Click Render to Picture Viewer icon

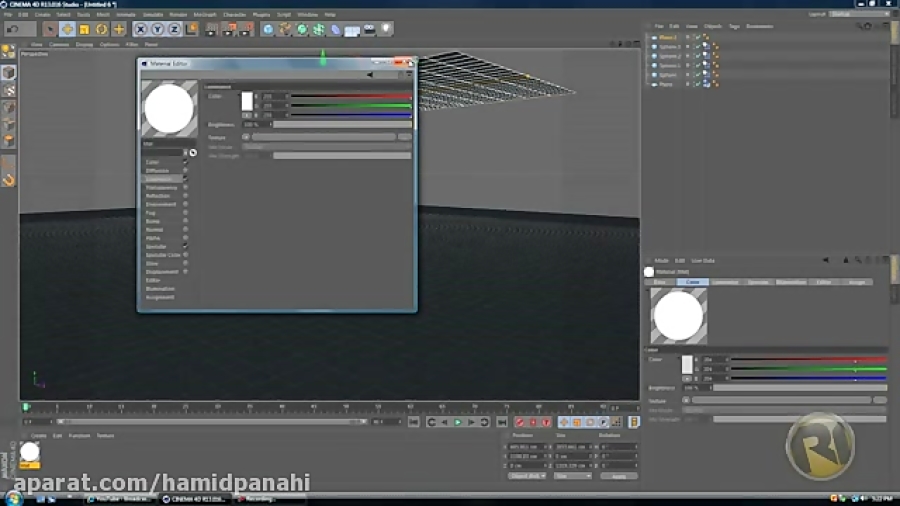point(228,29)
